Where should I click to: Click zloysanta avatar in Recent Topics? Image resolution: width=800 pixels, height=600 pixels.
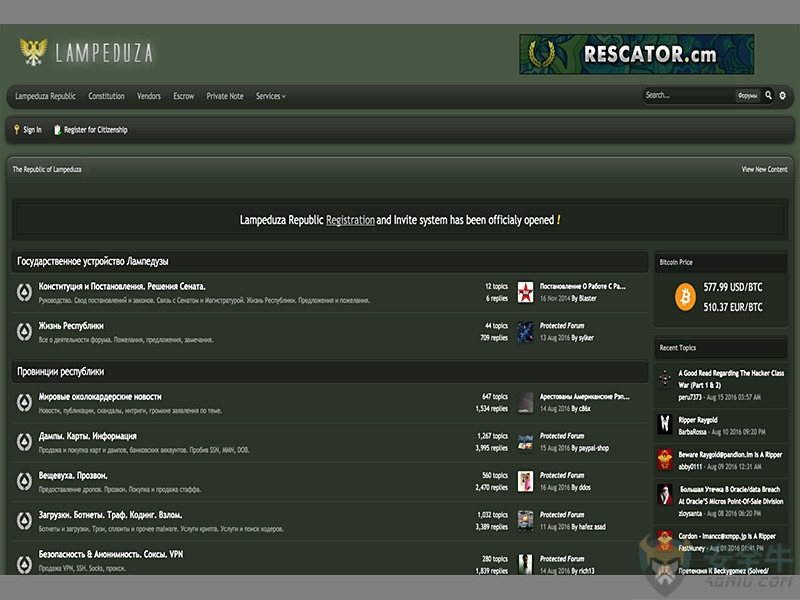(665, 494)
